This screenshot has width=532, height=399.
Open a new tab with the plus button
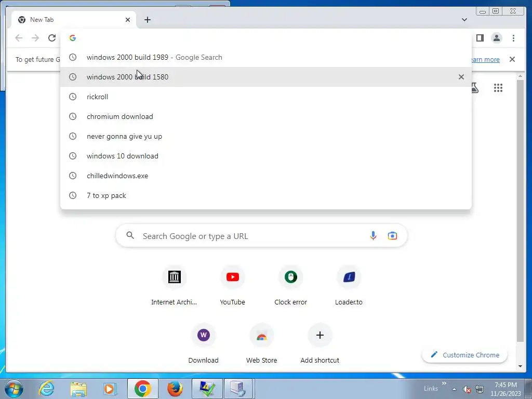coord(147,20)
